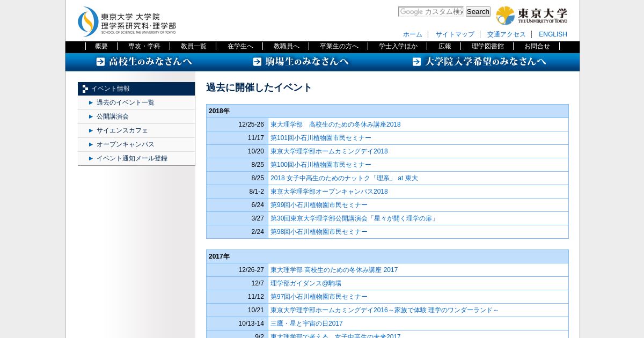
Task: Open the 在学生へ menu
Action: click(x=240, y=47)
